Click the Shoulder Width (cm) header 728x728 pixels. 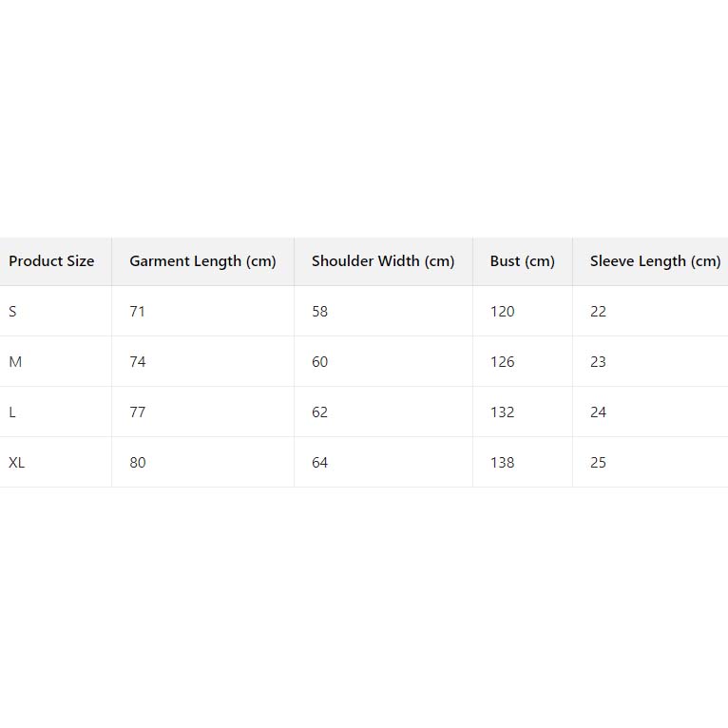pyautogui.click(x=383, y=261)
